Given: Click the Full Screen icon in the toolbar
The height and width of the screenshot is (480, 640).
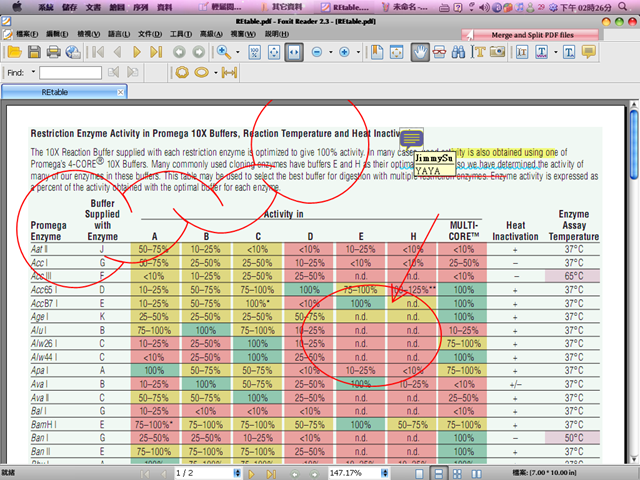Looking at the screenshot, I should click(x=396, y=52).
